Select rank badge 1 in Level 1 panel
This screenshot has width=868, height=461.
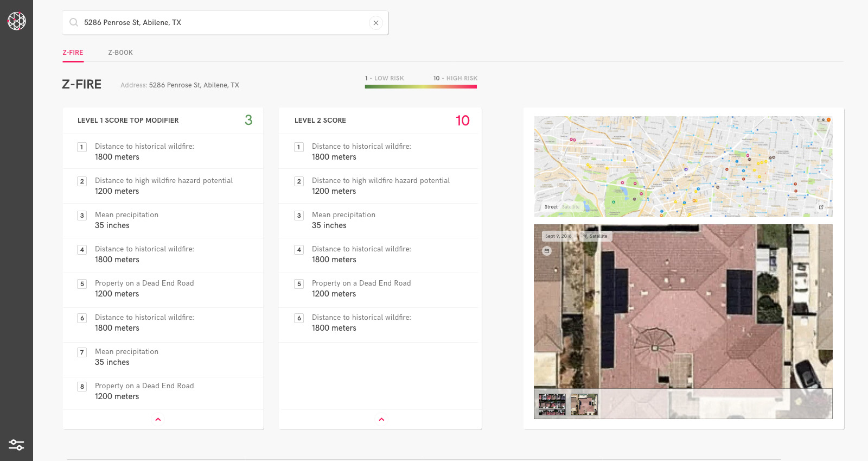(82, 147)
